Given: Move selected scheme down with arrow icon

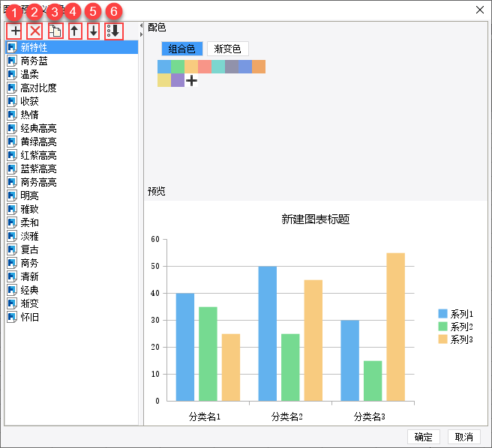Looking at the screenshot, I should click(x=94, y=31).
